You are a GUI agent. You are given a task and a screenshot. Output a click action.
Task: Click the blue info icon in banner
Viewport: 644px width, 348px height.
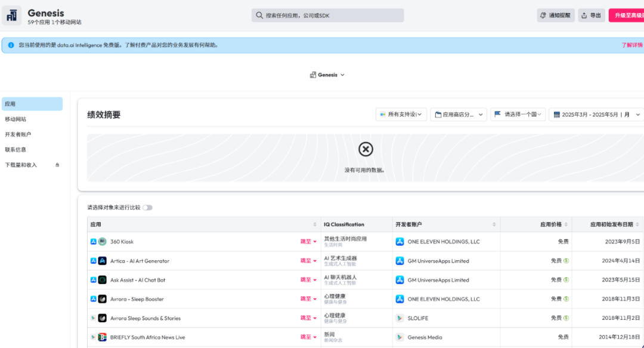(11, 45)
